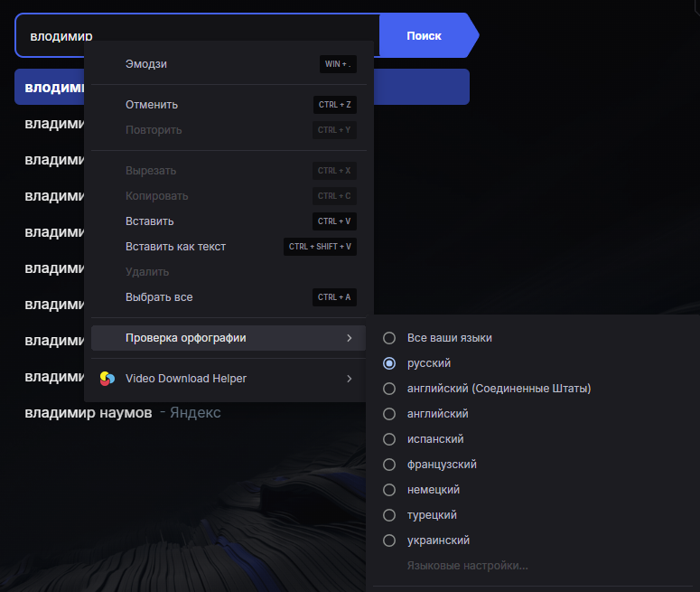Open the 'Эмодзи' context menu entry
The height and width of the screenshot is (592, 700).
tap(229, 64)
